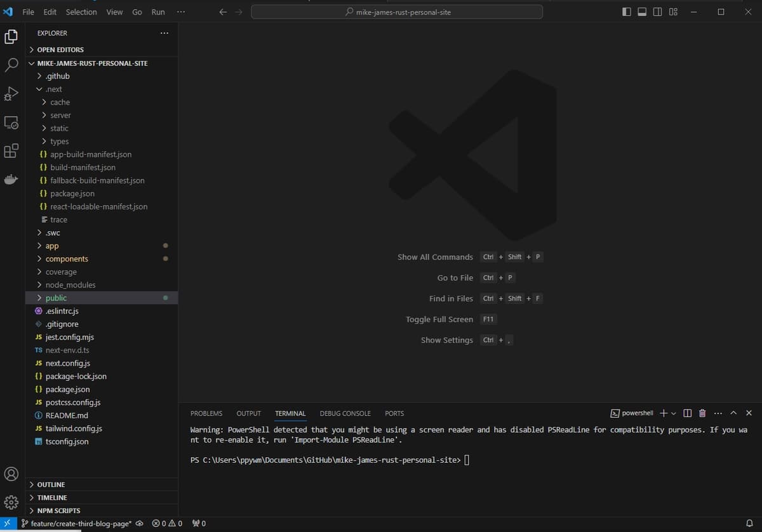This screenshot has height=532, width=762.
Task: Expand the static folder
Action: pos(102,128)
